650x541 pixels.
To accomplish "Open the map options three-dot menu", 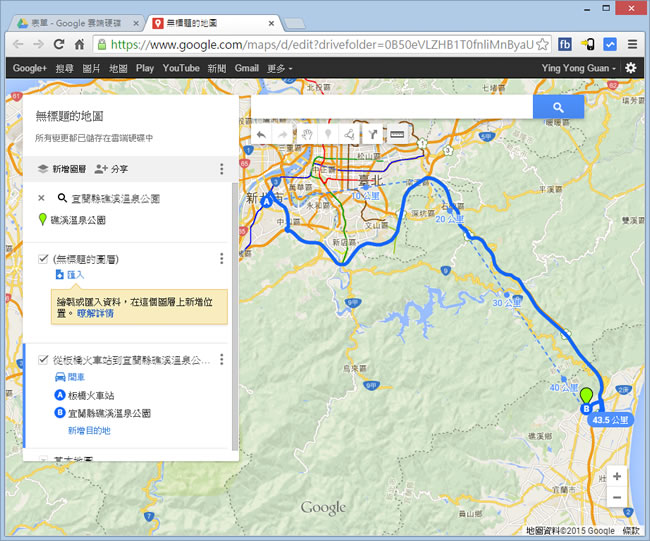I will (221, 169).
